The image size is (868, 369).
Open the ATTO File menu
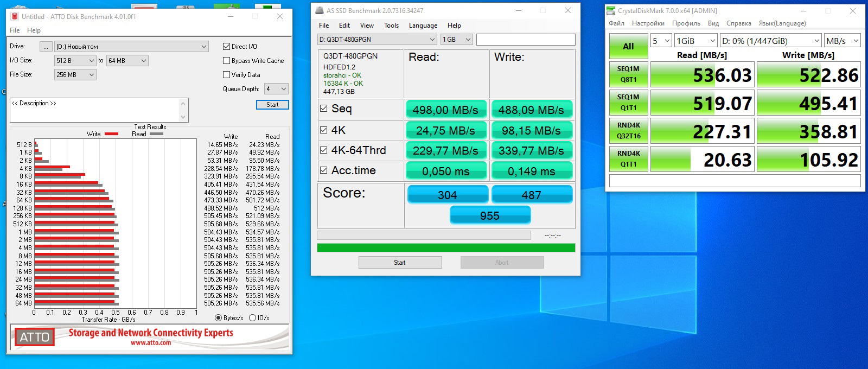(x=15, y=30)
